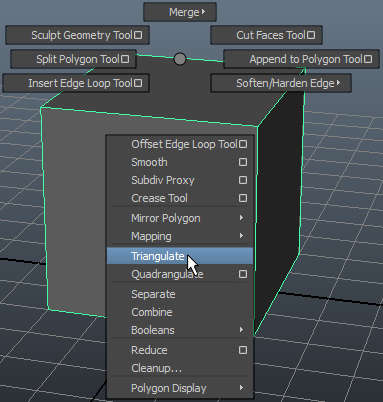The width and height of the screenshot is (383, 402).
Task: Expand the Booleans submenu
Action: [180, 330]
